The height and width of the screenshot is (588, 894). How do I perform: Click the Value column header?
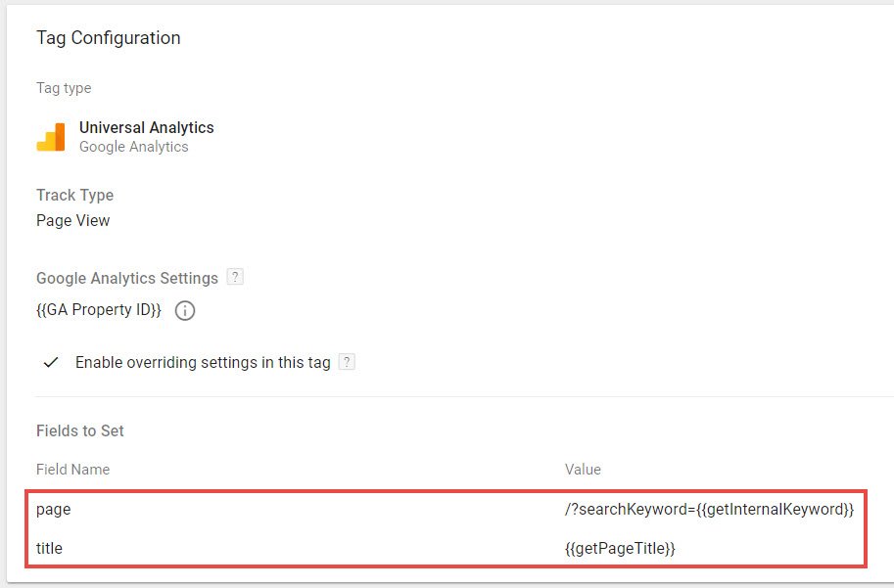[x=583, y=471]
